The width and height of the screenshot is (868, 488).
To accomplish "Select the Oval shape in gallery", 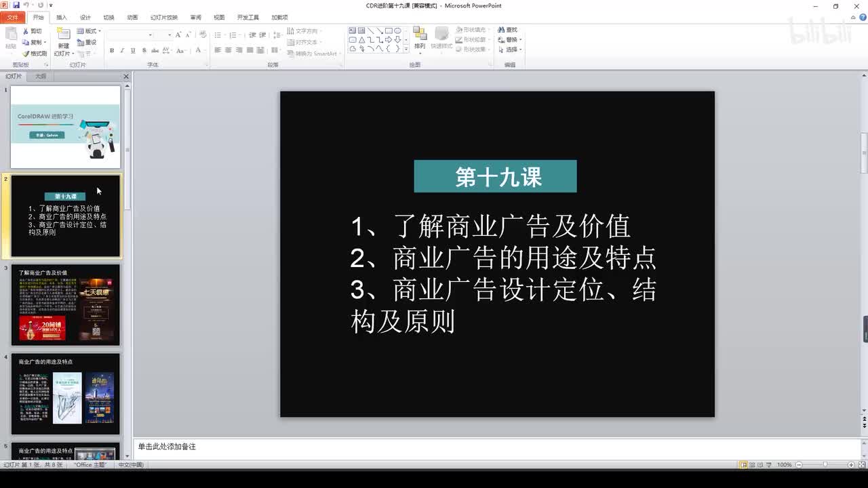I will coord(397,30).
